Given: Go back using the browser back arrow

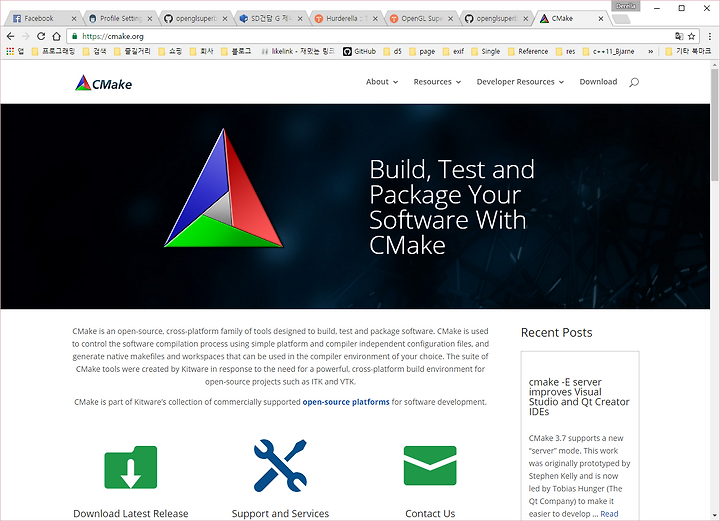Looking at the screenshot, I should [11, 36].
